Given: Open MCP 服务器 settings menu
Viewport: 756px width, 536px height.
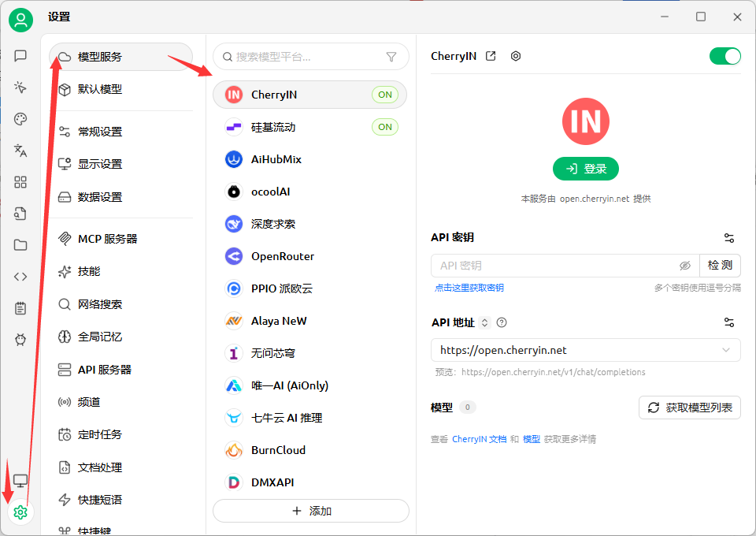Looking at the screenshot, I should click(120, 239).
